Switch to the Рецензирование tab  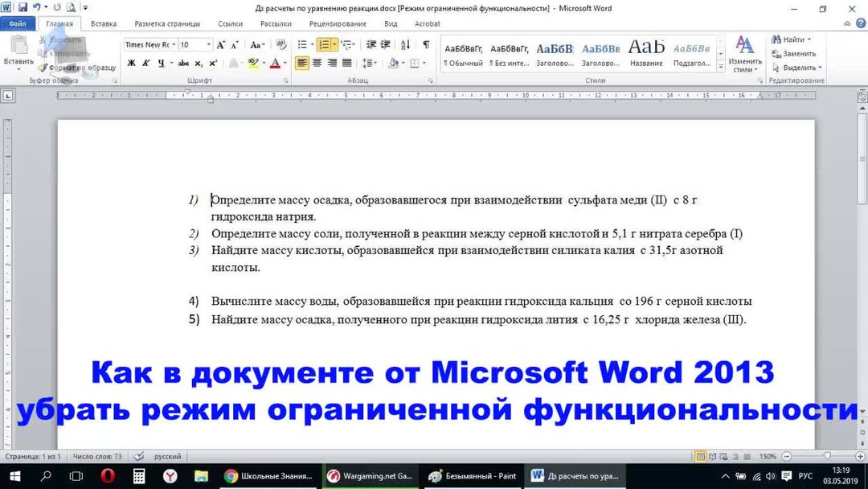pyautogui.click(x=338, y=24)
